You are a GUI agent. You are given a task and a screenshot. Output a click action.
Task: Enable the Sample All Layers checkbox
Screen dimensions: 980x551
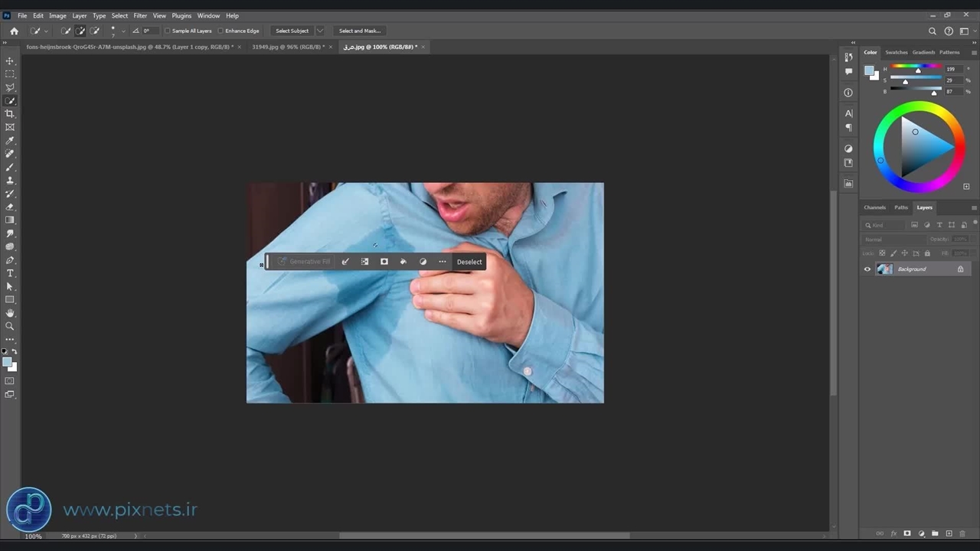(x=168, y=31)
